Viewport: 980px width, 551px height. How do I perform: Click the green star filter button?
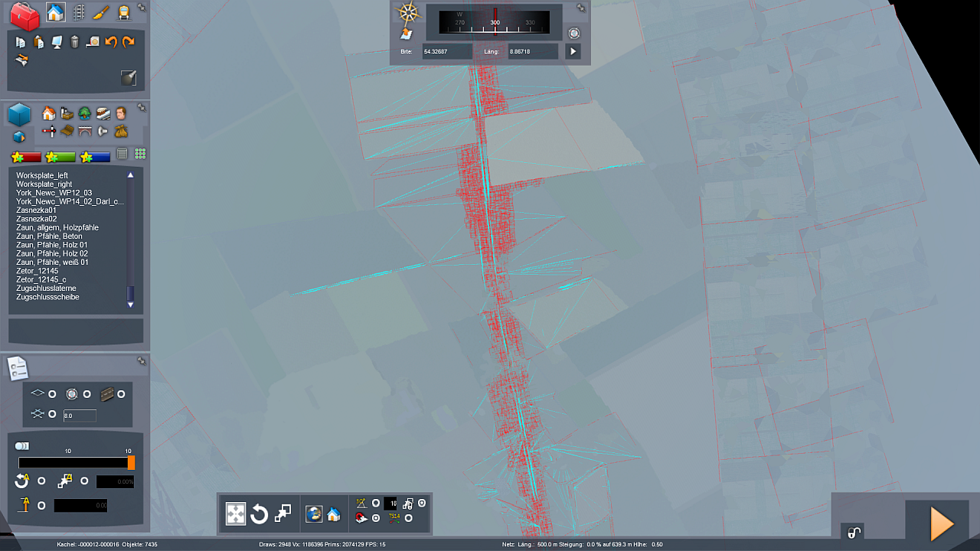point(60,157)
